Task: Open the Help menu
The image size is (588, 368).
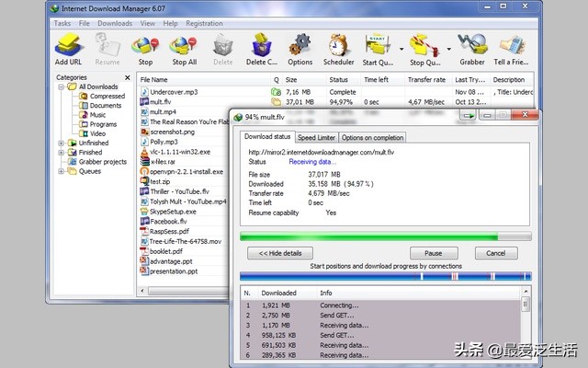Action: pyautogui.click(x=170, y=23)
